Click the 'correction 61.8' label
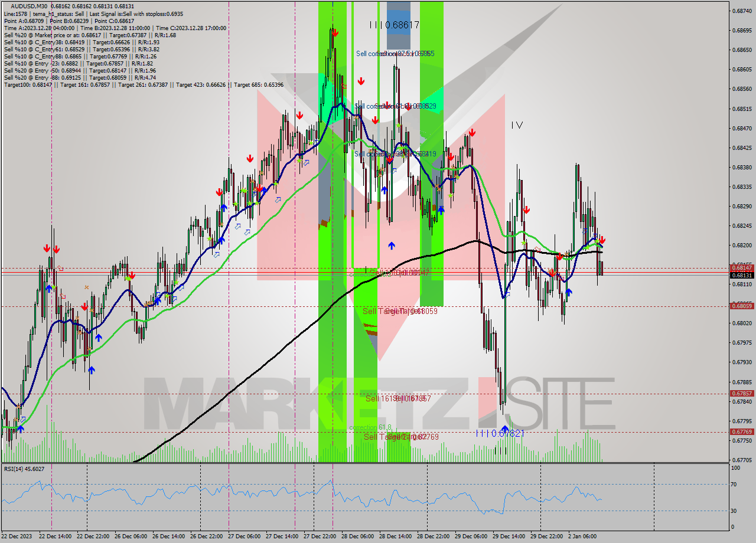756x543 pixels. pos(370,427)
